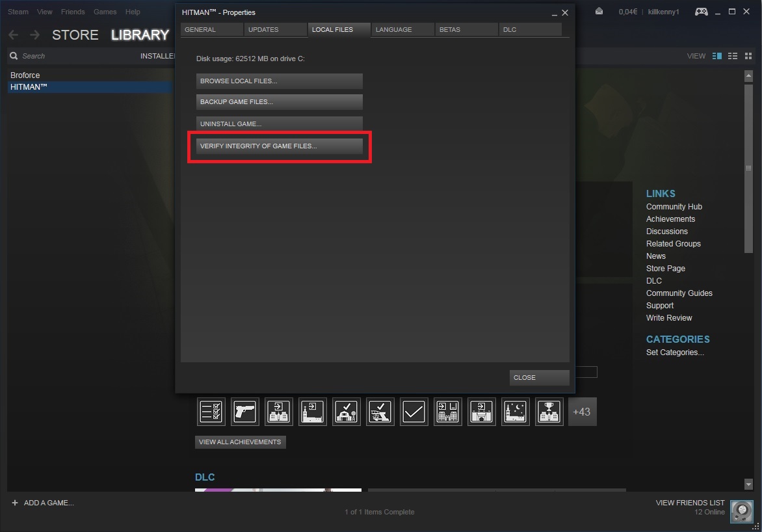Click the CLOSE button in Properties
Image resolution: width=762 pixels, height=532 pixels.
coord(540,377)
